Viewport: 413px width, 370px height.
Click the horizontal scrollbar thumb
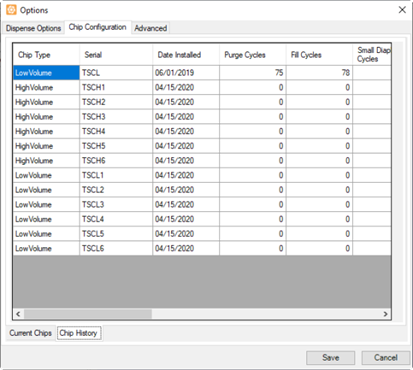pos(88,314)
